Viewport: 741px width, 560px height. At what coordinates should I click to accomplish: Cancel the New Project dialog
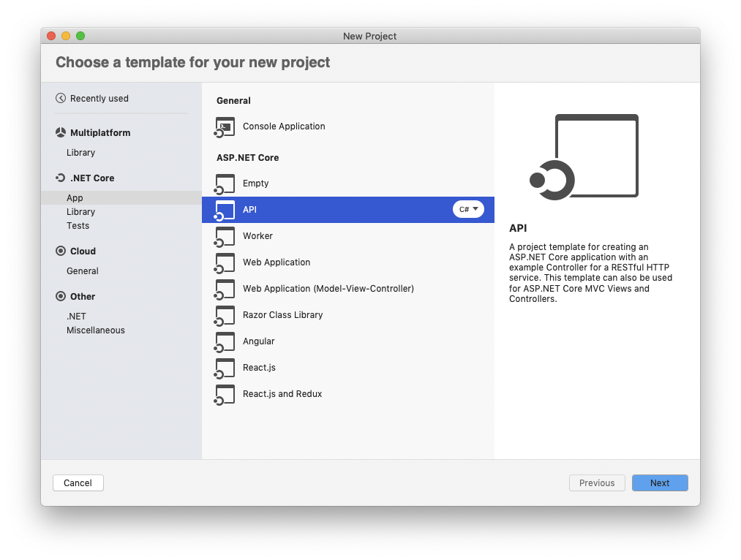tap(78, 483)
